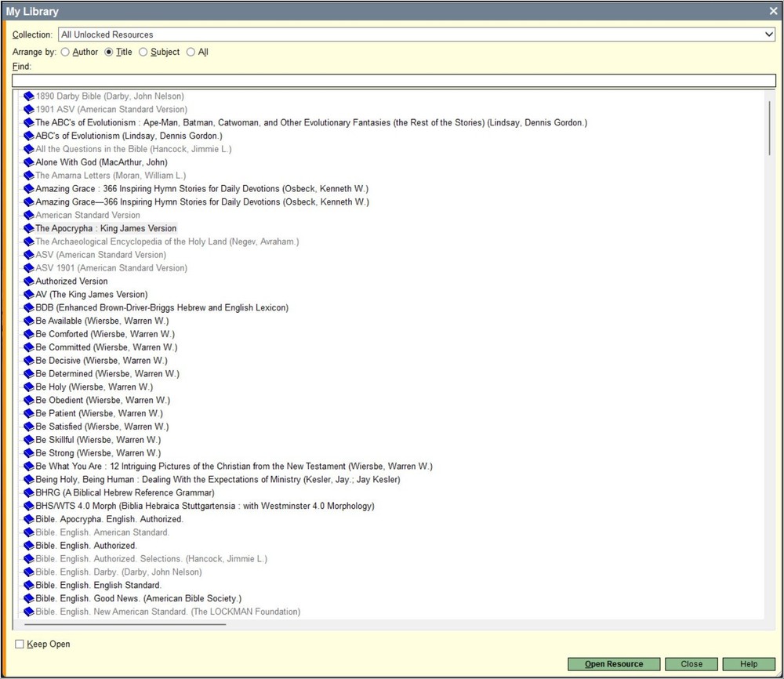Click the book icon beside American Standard Version

tap(29, 215)
